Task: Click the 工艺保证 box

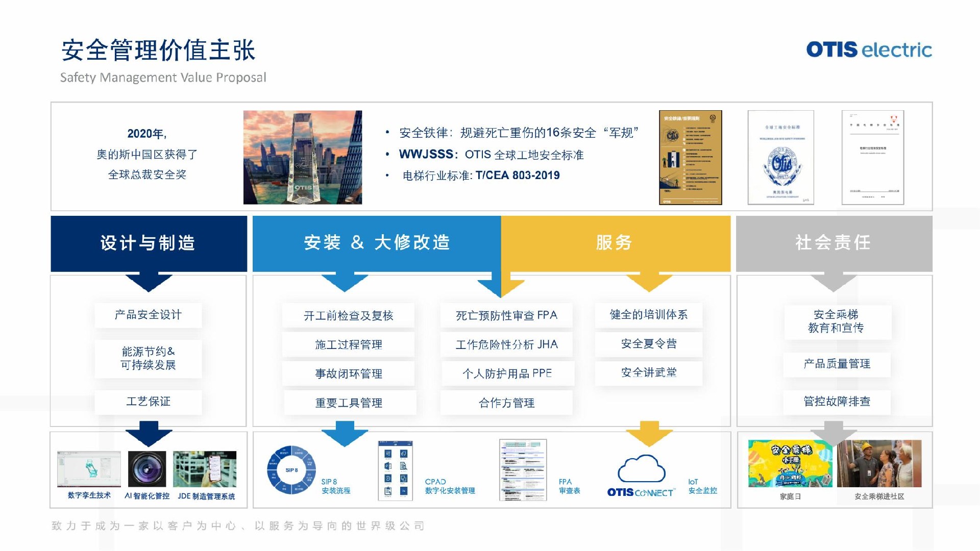Action: (x=148, y=402)
